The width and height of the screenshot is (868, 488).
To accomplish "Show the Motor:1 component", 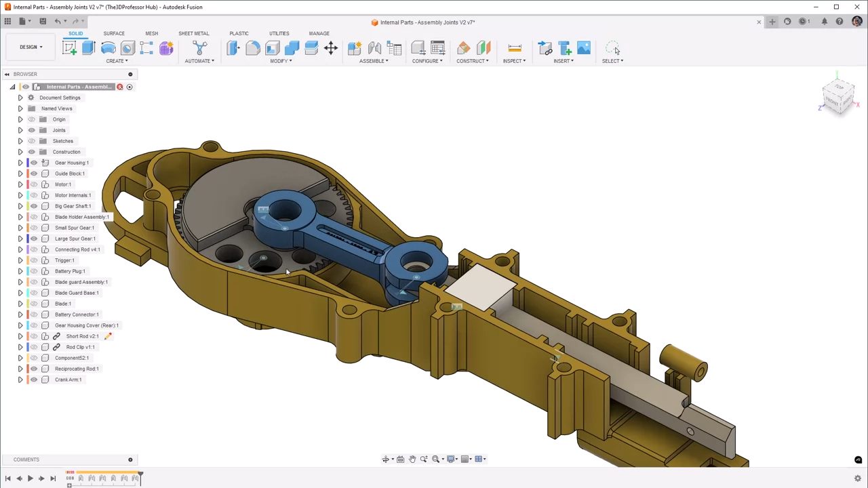I will point(34,184).
